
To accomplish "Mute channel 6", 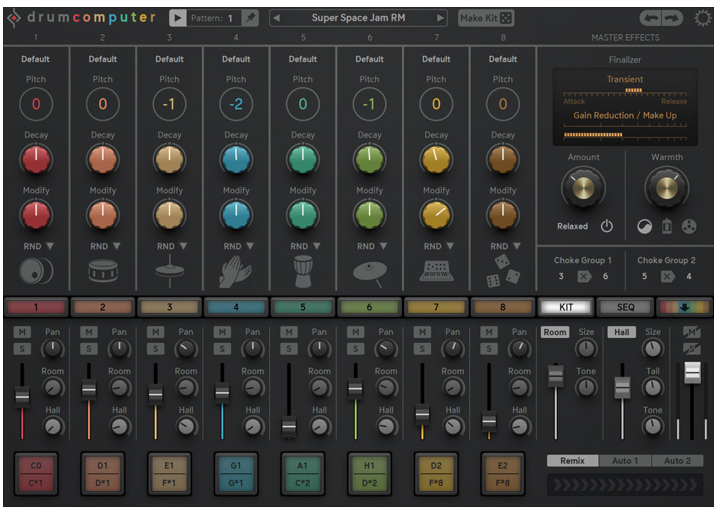I will tap(355, 332).
